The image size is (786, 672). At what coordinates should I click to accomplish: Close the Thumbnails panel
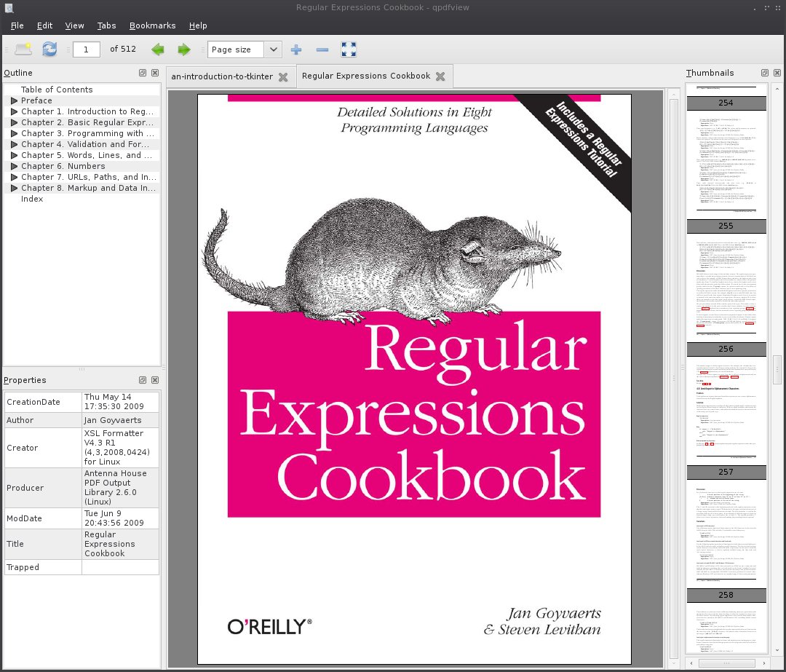(777, 73)
